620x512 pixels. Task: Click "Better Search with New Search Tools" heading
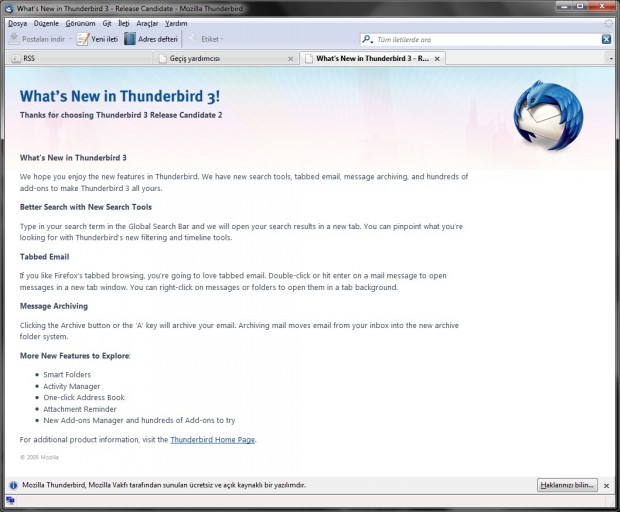click(x=86, y=207)
